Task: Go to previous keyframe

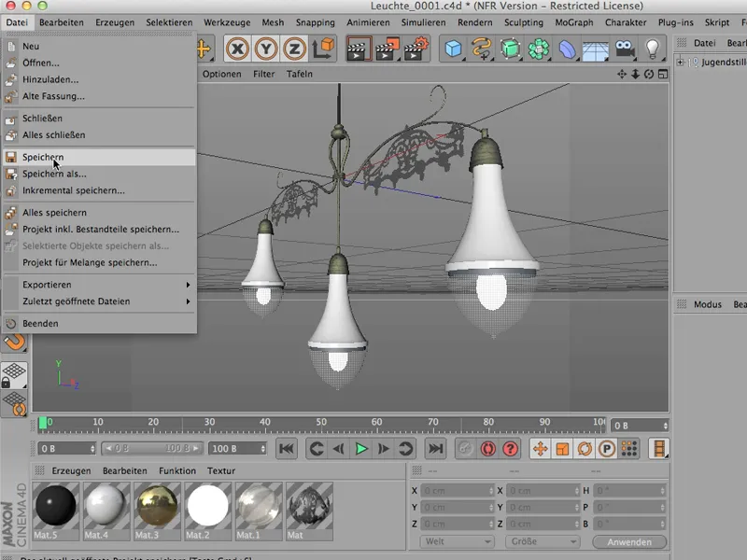Action: tap(317, 449)
